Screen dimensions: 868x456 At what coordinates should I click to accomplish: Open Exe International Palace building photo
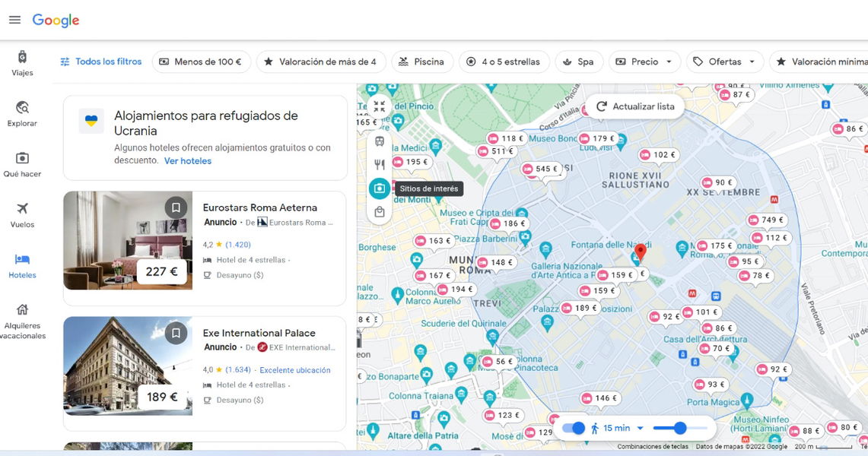(128, 366)
